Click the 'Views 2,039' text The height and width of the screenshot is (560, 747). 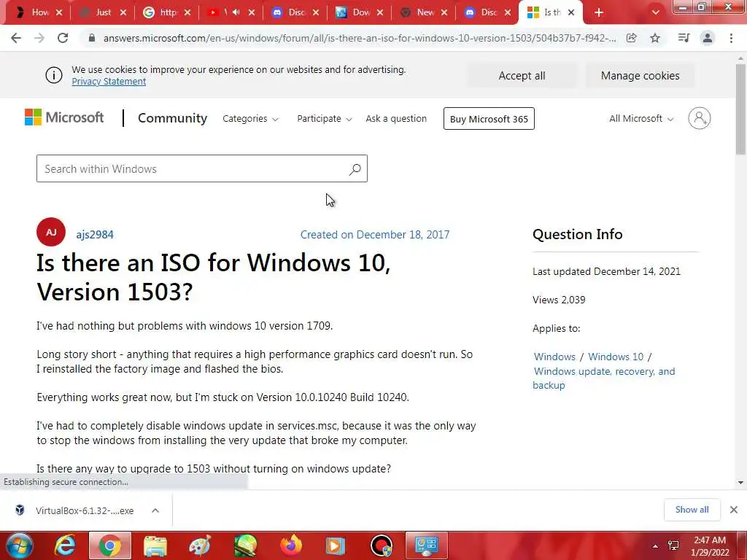coord(559,300)
